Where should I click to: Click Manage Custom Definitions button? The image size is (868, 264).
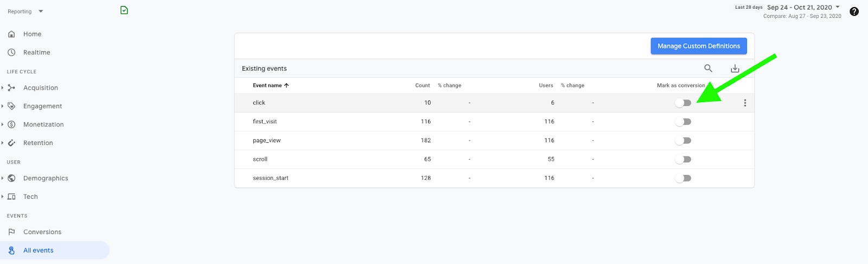[698, 46]
